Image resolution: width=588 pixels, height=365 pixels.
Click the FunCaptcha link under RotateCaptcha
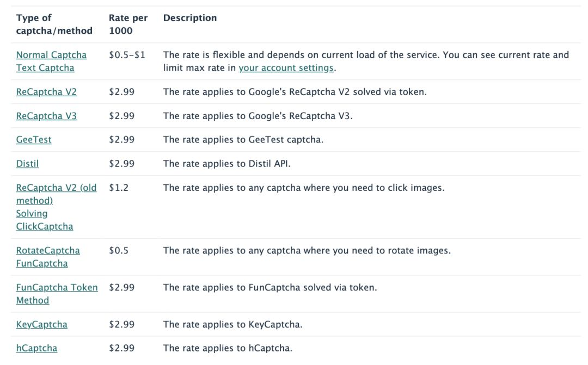point(41,263)
